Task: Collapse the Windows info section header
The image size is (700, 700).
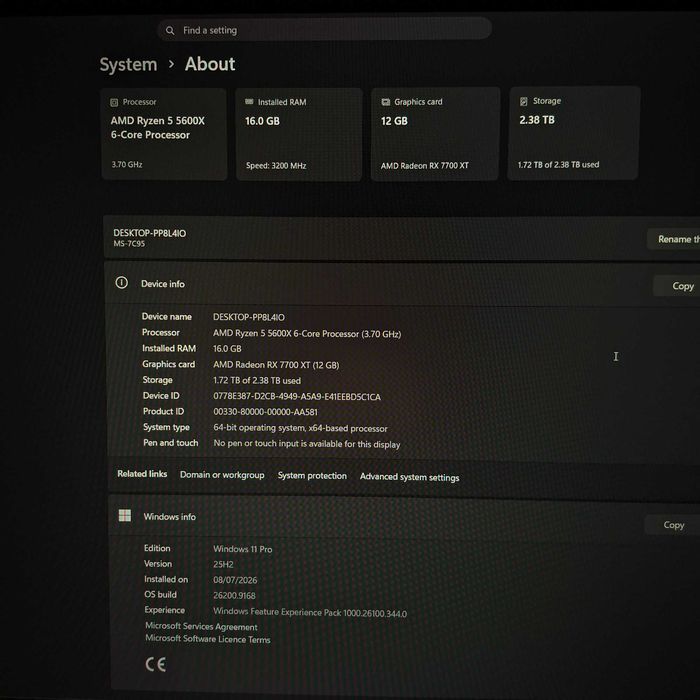Action: pyautogui.click(x=404, y=517)
